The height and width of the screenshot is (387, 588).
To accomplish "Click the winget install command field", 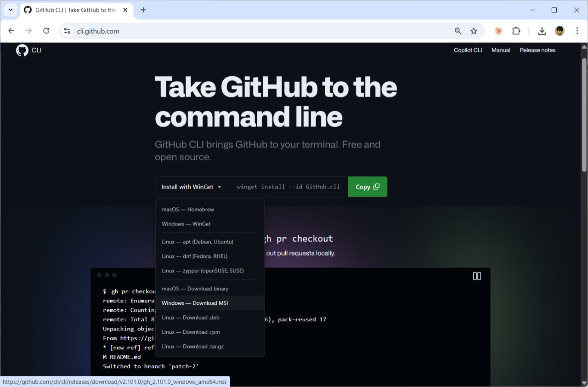I will point(288,187).
